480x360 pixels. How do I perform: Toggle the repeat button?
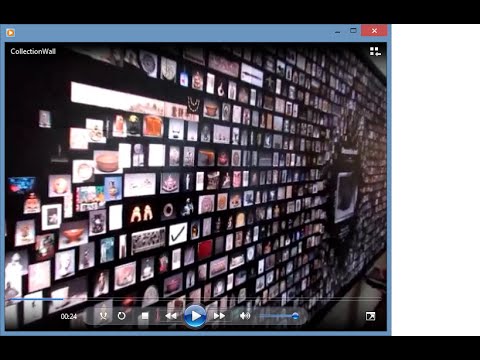121,315
